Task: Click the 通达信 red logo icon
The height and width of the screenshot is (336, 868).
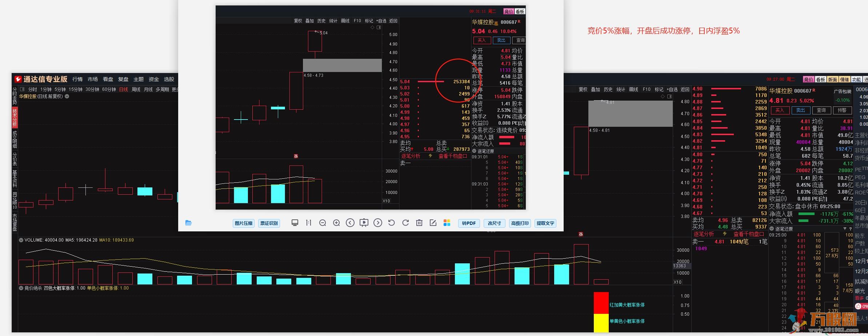Action: point(18,79)
